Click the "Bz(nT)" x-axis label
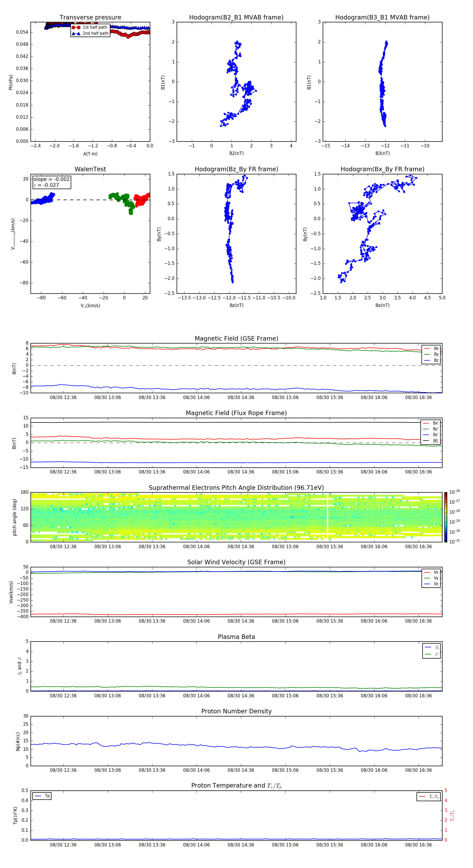Screen dimensions: 473x868 click(236, 305)
